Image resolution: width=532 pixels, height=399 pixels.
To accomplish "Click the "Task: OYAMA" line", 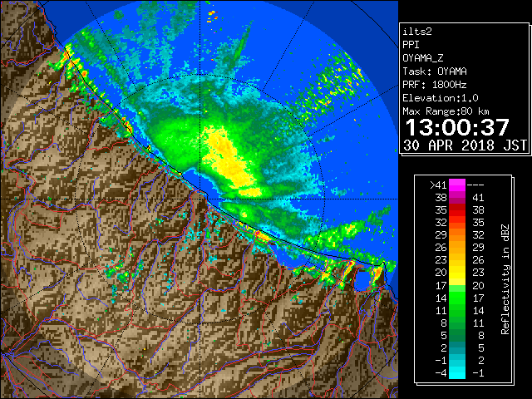I will click(x=435, y=71).
